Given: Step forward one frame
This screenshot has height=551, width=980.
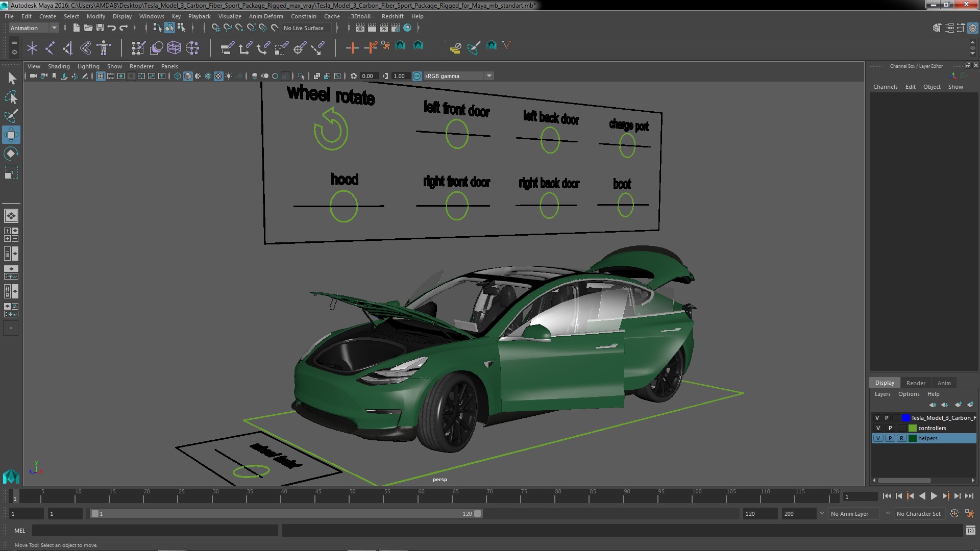Looking at the screenshot, I should point(957,496).
